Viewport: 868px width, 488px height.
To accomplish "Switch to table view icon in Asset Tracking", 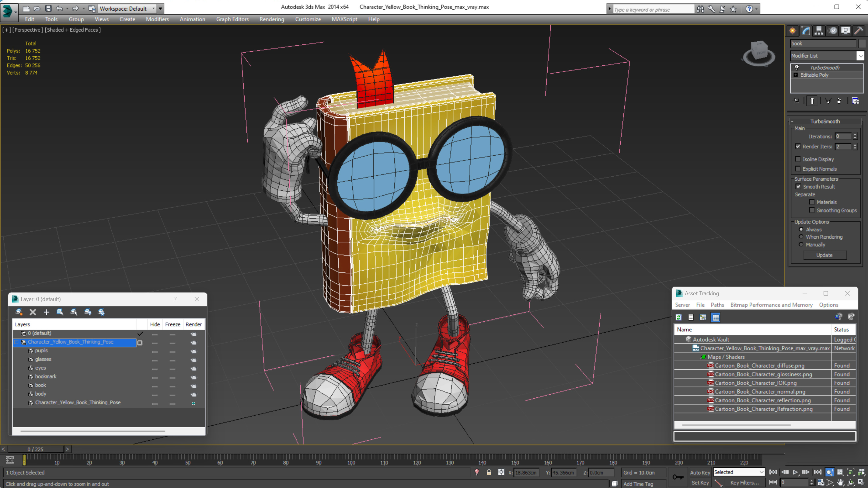I will [716, 317].
